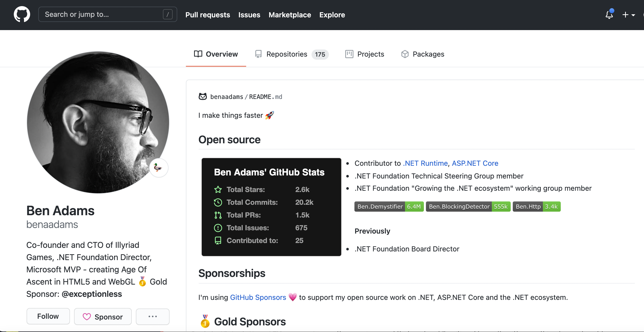The height and width of the screenshot is (332, 644).
Task: Open the ellipsis more-actions menu
Action: [152, 317]
